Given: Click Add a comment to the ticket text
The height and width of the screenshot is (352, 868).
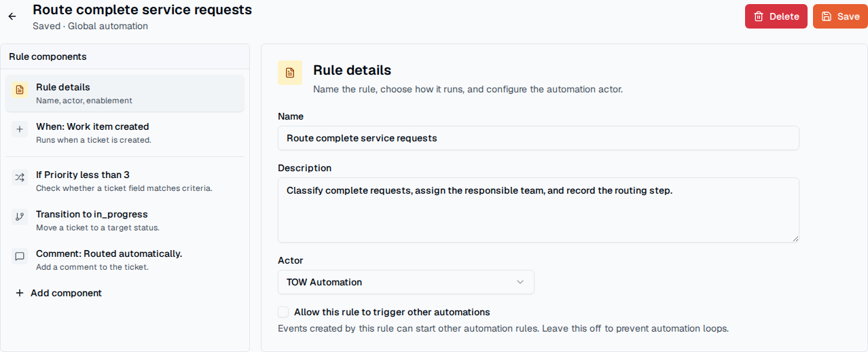Looking at the screenshot, I should point(92,267).
